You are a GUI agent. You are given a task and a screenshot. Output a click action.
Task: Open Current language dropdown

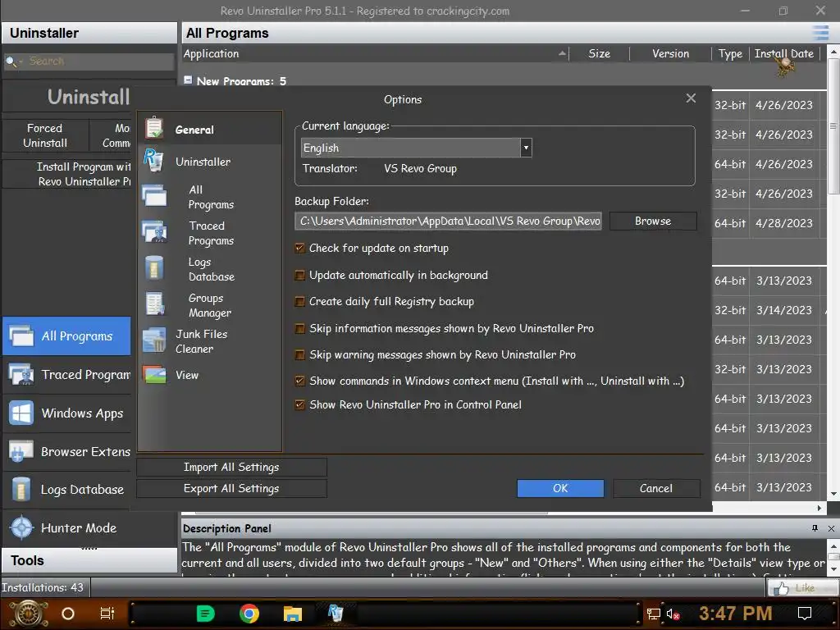[526, 148]
